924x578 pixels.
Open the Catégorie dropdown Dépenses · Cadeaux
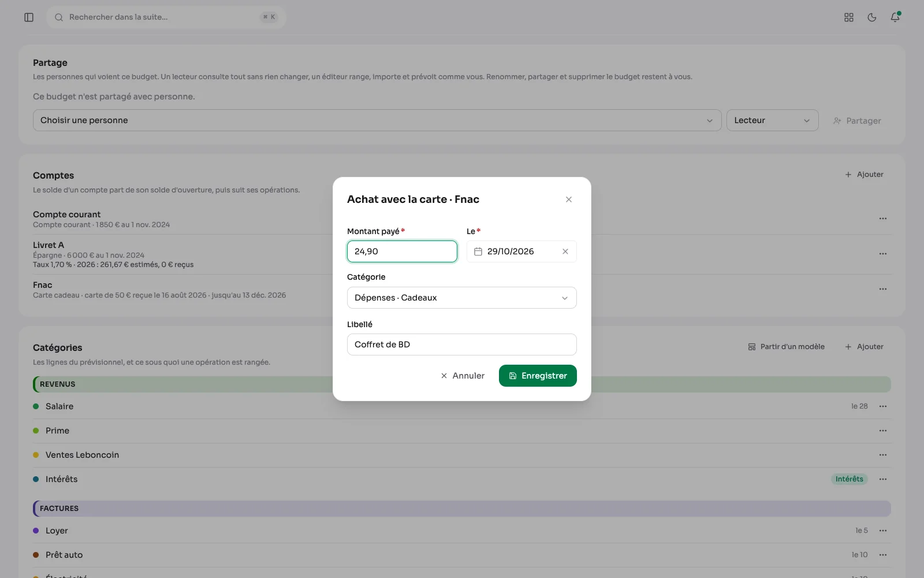pyautogui.click(x=462, y=298)
